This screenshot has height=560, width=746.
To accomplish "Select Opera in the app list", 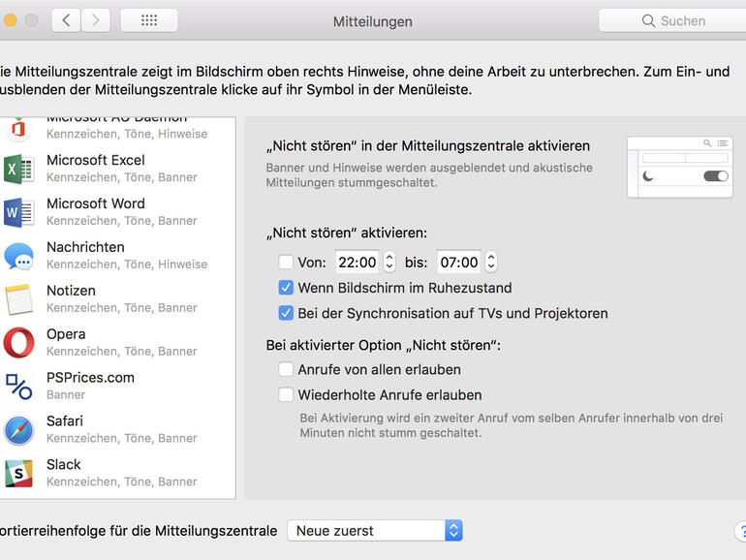I will coord(117,343).
